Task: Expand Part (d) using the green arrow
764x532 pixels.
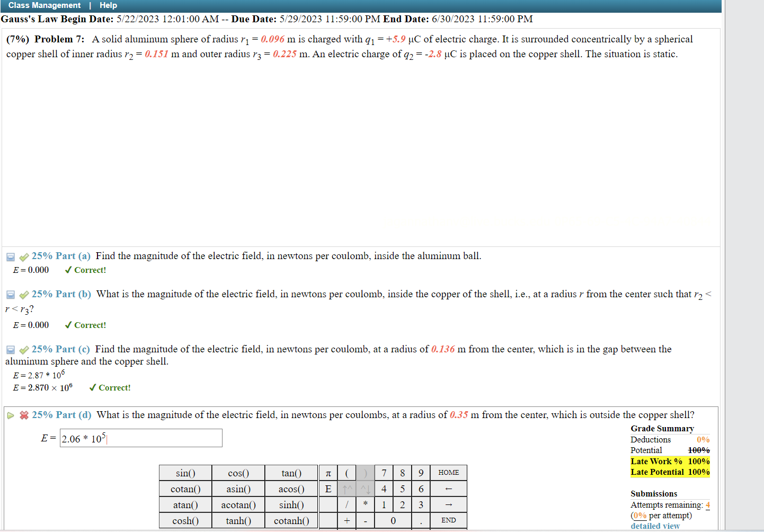Action: point(10,415)
